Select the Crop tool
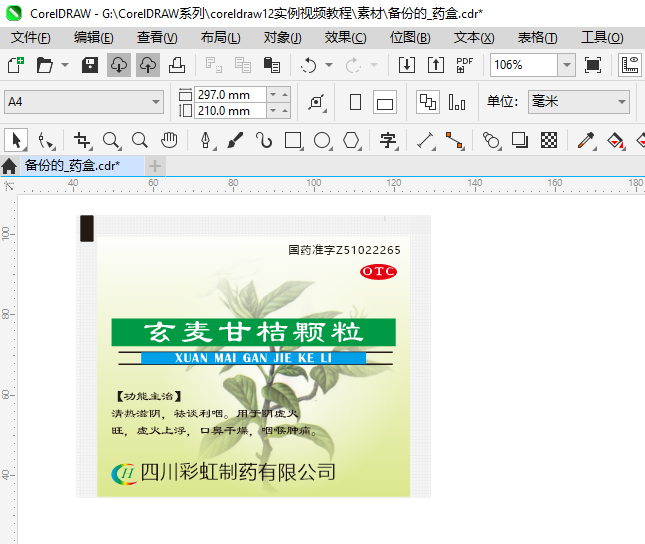This screenshot has width=645, height=544. pos(83,140)
